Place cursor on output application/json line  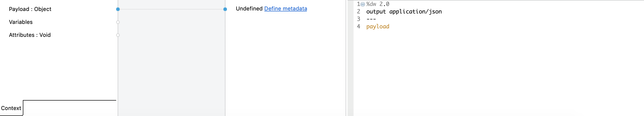404,12
